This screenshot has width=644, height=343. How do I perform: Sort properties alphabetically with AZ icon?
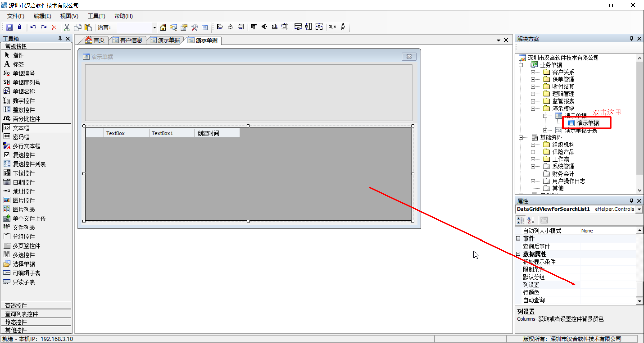pos(531,220)
